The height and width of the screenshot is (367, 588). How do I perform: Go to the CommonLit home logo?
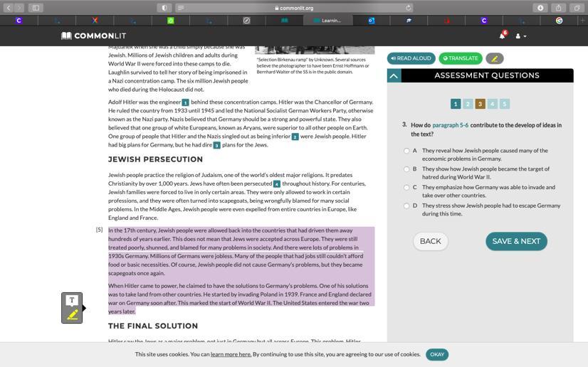(94, 36)
